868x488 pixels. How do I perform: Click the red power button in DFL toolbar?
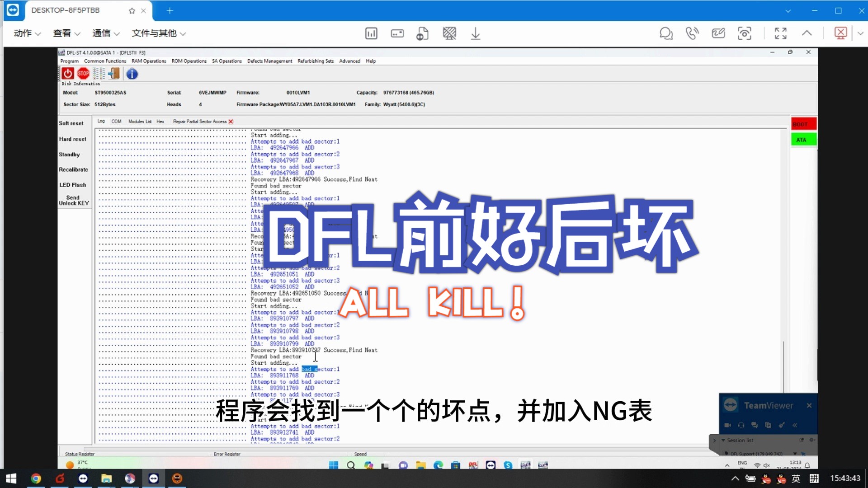pyautogui.click(x=68, y=73)
